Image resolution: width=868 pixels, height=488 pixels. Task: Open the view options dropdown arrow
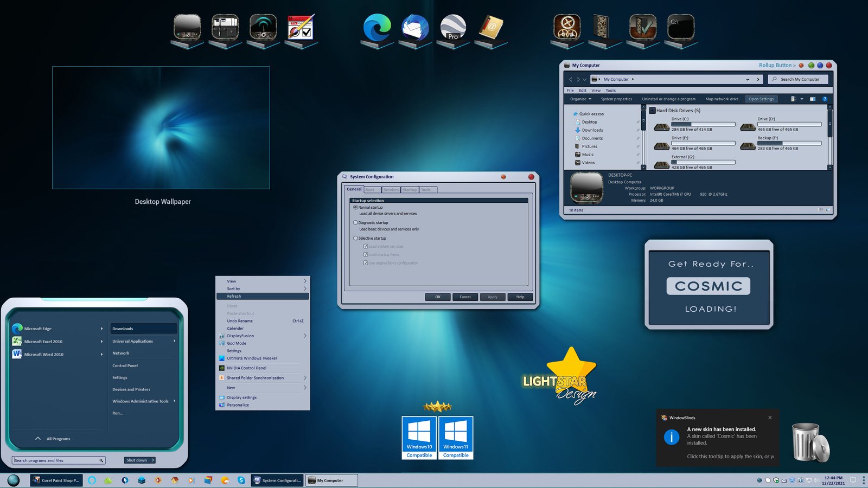[x=802, y=99]
